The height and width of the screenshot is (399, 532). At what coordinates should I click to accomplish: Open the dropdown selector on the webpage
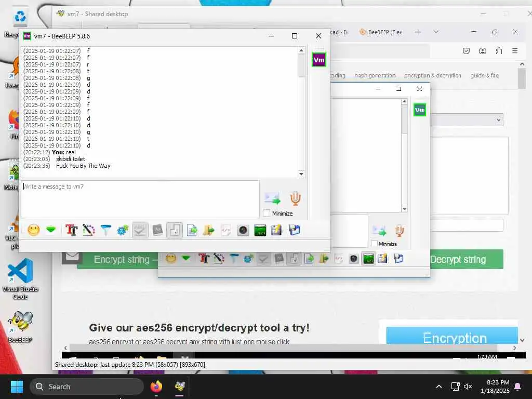[x=467, y=120]
